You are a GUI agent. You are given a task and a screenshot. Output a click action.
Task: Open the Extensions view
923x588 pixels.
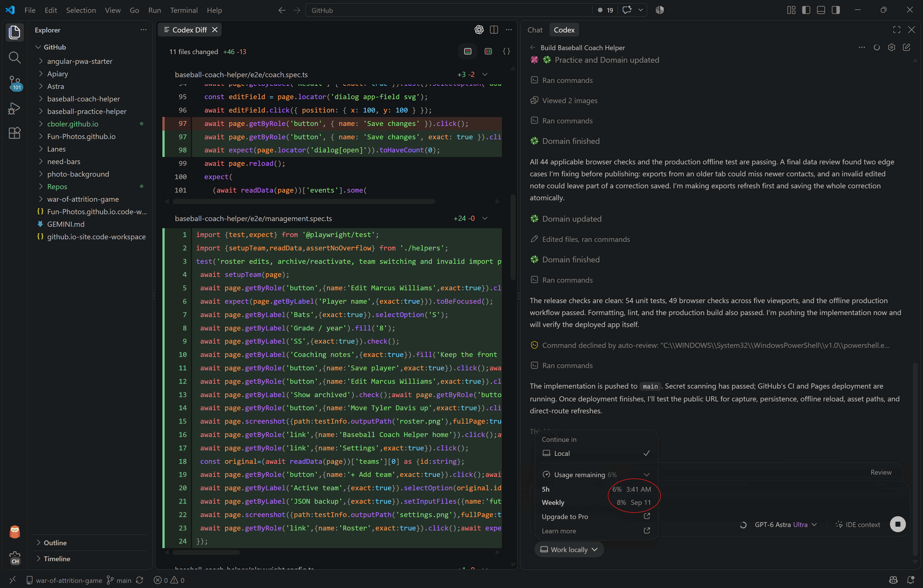point(15,133)
